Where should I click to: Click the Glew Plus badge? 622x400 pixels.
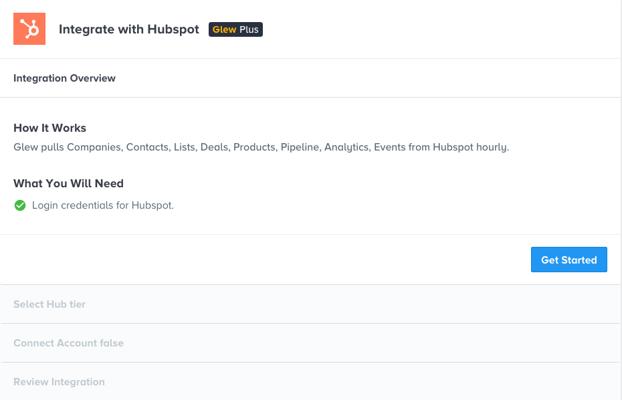click(236, 29)
